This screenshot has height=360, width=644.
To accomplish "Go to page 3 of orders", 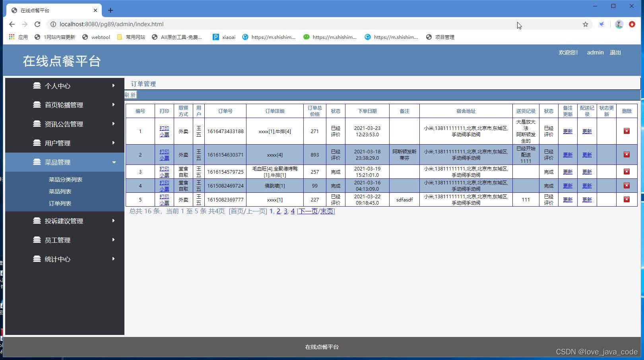I will [x=285, y=211].
